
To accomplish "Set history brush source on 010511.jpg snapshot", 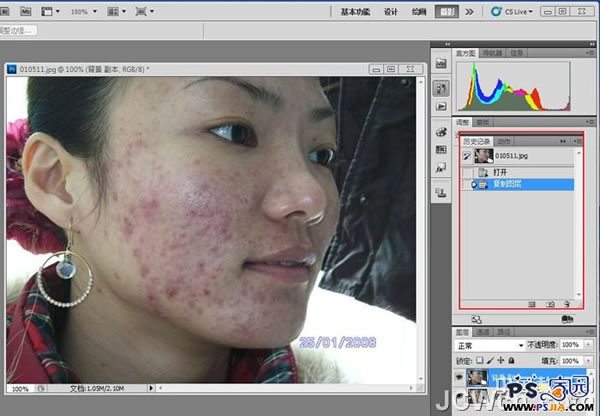I will point(468,156).
